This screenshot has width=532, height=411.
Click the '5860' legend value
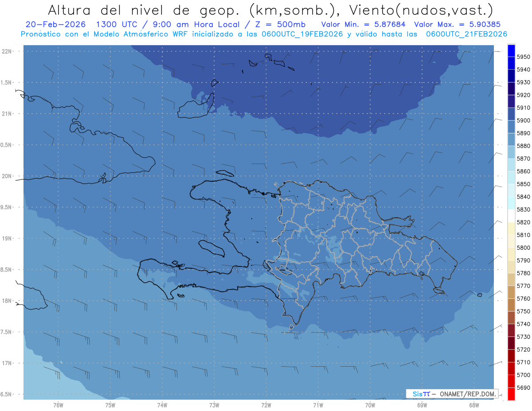pos(523,171)
